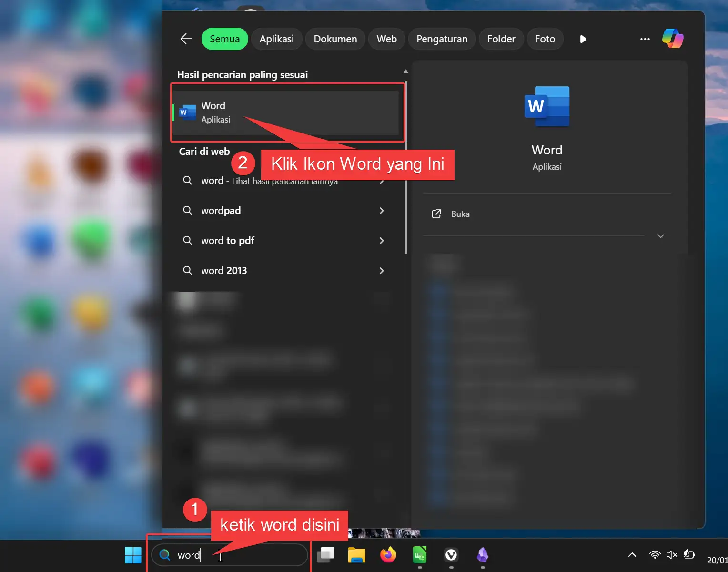Open LibreOffice Calc from the taskbar
Viewport: 728px width, 572px height.
[419, 555]
